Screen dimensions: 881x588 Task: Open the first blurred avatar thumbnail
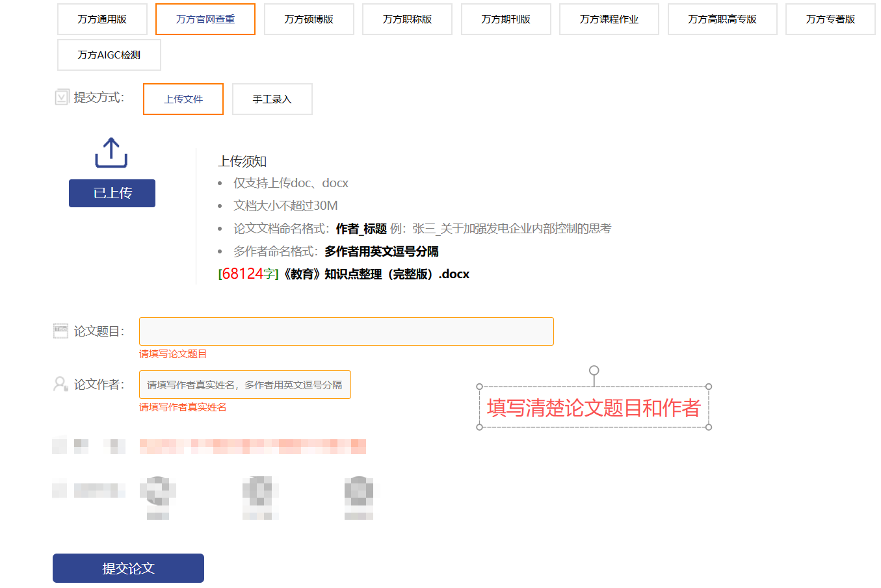pos(157,497)
